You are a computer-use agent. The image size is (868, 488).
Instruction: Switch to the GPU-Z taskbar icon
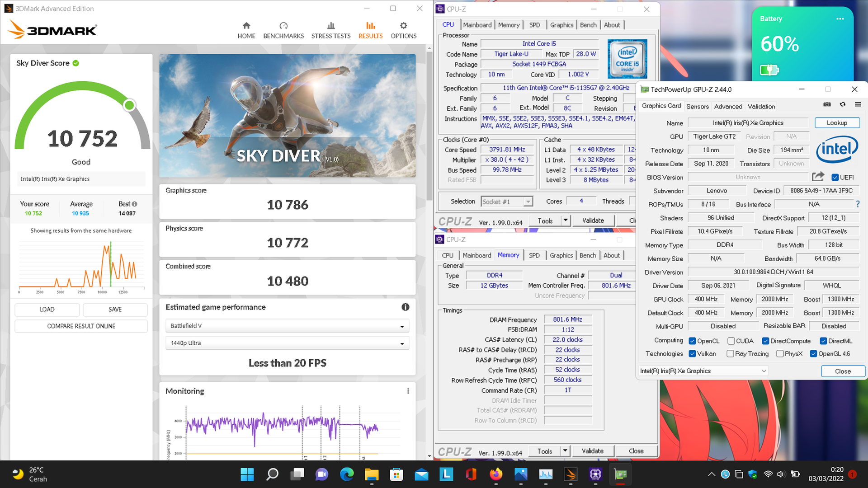(x=620, y=474)
